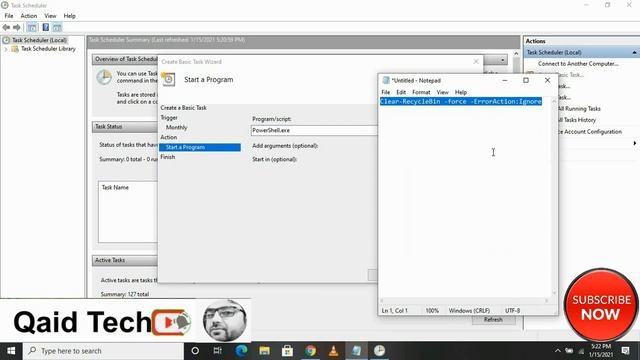This screenshot has height=360, width=640.
Task: Click the Windows Start button
Action: click(11, 351)
